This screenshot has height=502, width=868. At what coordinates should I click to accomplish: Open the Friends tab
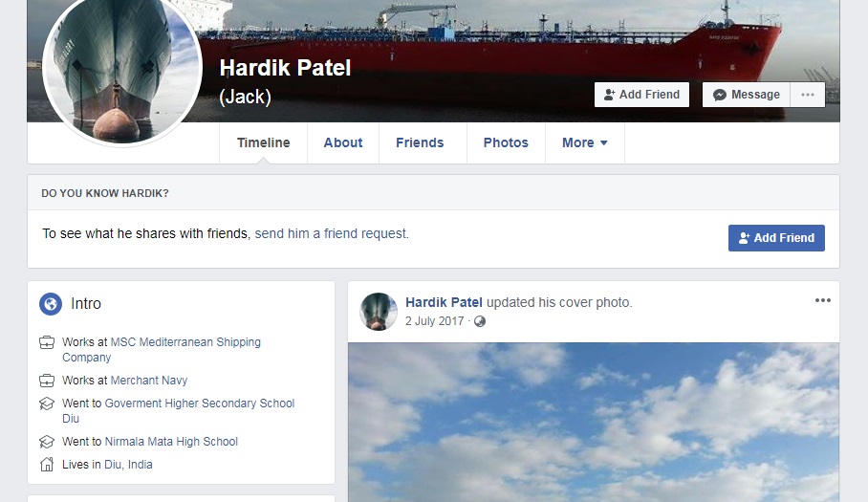(420, 142)
